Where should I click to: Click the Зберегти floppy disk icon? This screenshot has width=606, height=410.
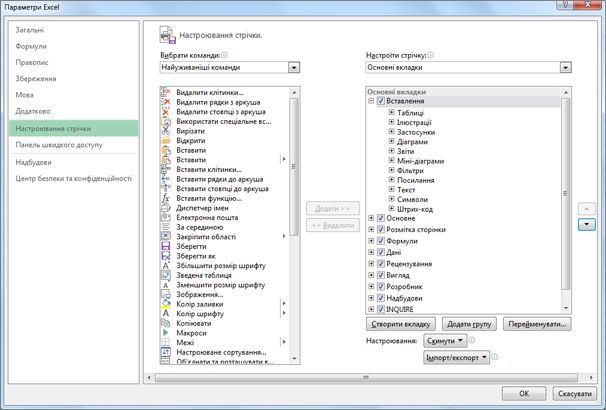point(165,247)
